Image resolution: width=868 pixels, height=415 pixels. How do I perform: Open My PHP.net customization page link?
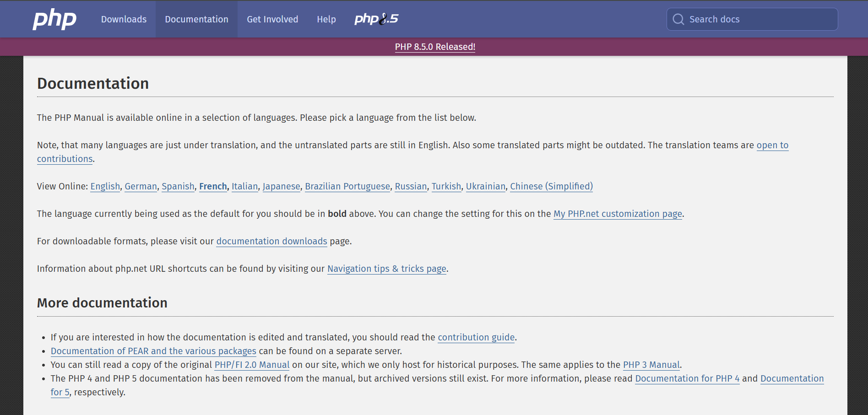point(618,214)
